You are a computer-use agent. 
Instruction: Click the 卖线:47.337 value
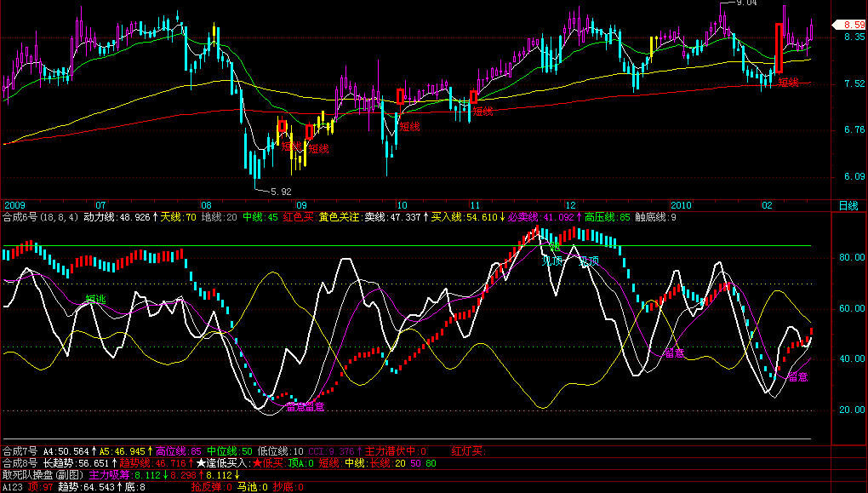pos(392,217)
